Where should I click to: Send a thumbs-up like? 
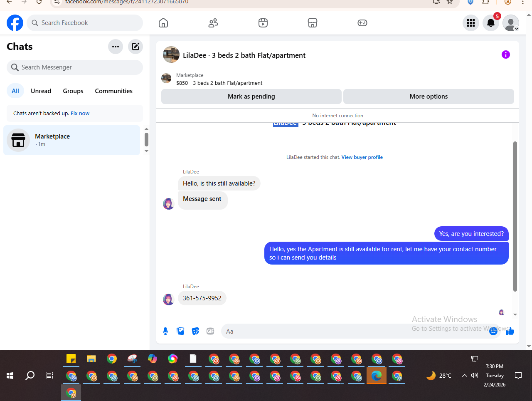click(510, 331)
